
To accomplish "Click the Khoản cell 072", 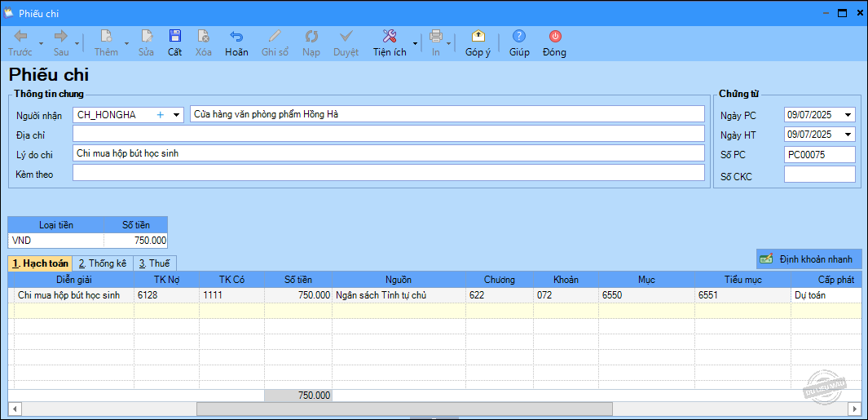I will pyautogui.click(x=566, y=295).
